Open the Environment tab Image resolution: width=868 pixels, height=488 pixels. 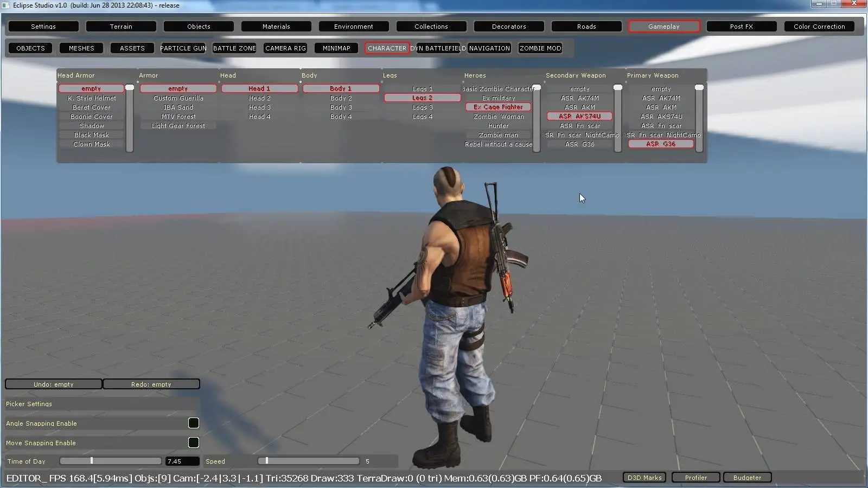354,27
